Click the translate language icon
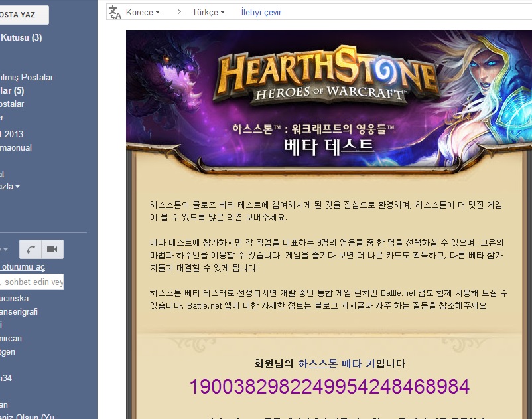The image size is (532, 419). (115, 12)
